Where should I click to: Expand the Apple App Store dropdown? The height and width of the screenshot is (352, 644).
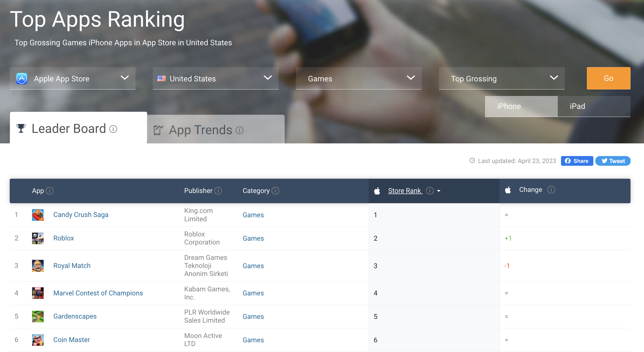[72, 78]
